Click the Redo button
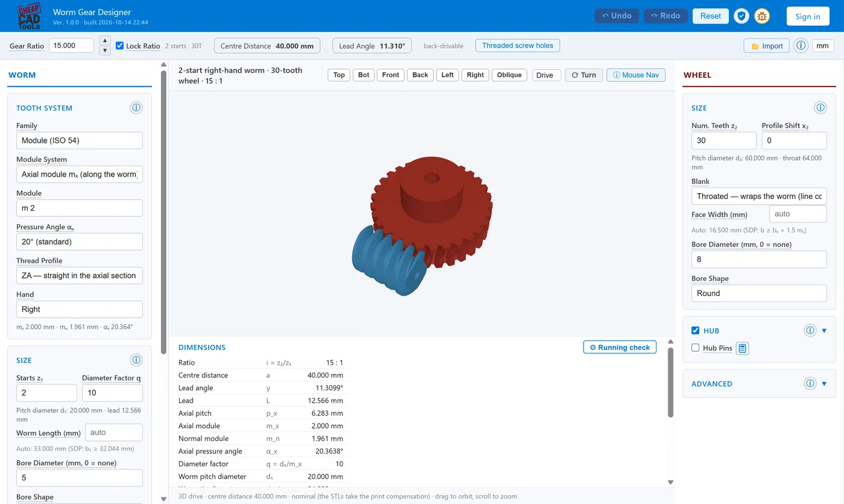Image resolution: width=844 pixels, height=504 pixels. tap(666, 16)
